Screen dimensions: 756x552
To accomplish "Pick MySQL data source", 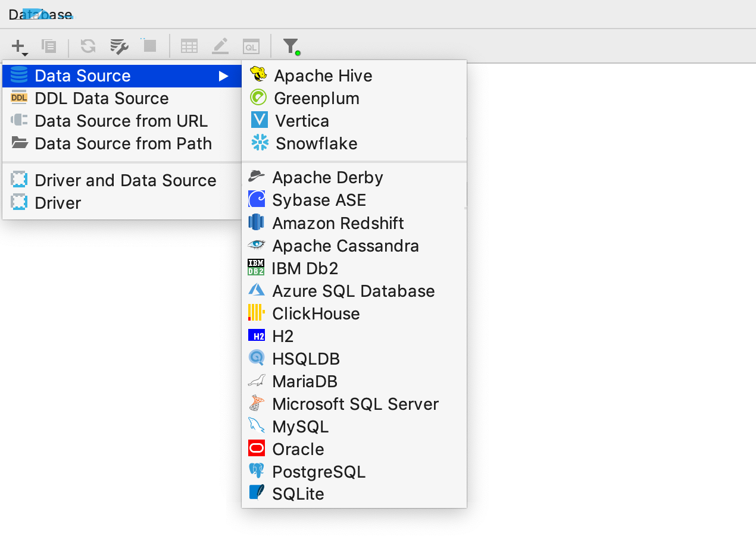I will point(354,426).
